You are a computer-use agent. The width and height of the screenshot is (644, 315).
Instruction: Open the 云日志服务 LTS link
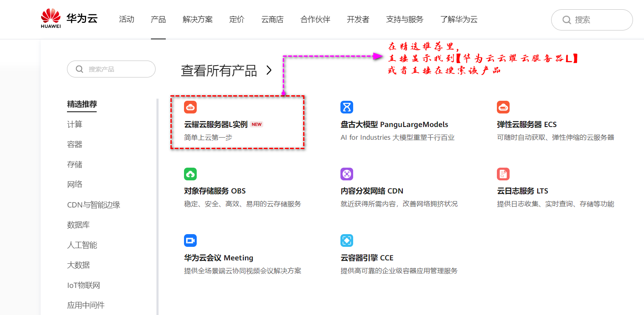(522, 191)
